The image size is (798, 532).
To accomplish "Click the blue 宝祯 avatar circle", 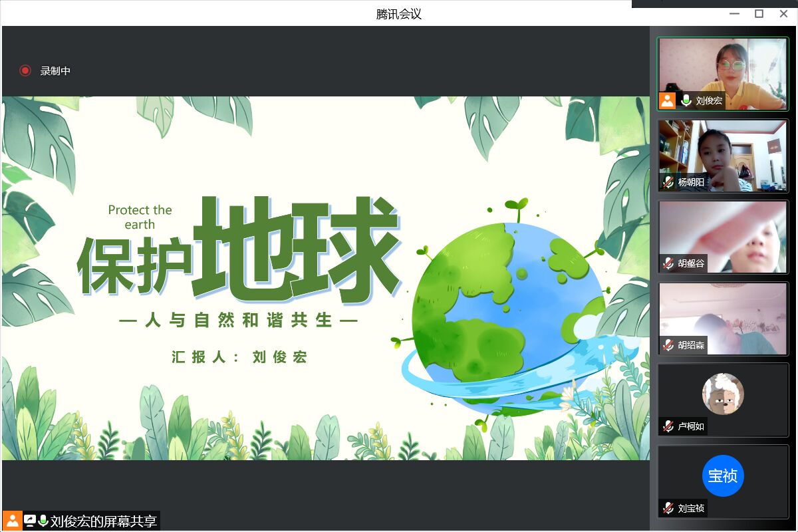I will click(x=723, y=475).
